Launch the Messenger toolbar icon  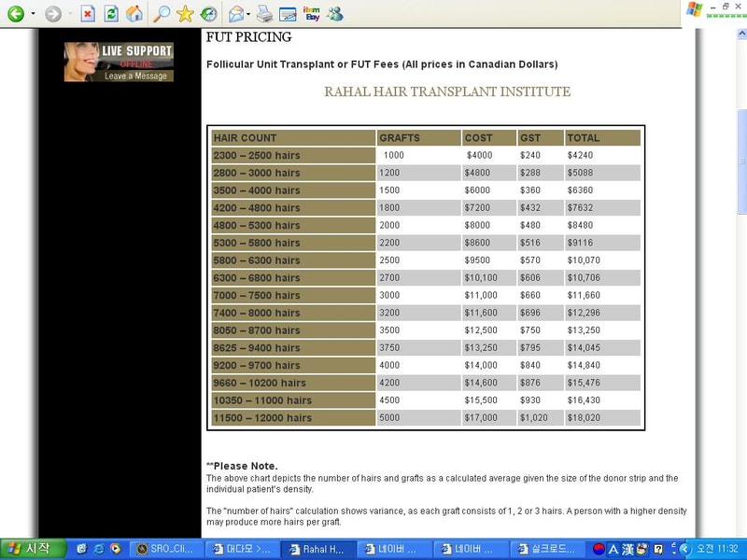(335, 14)
